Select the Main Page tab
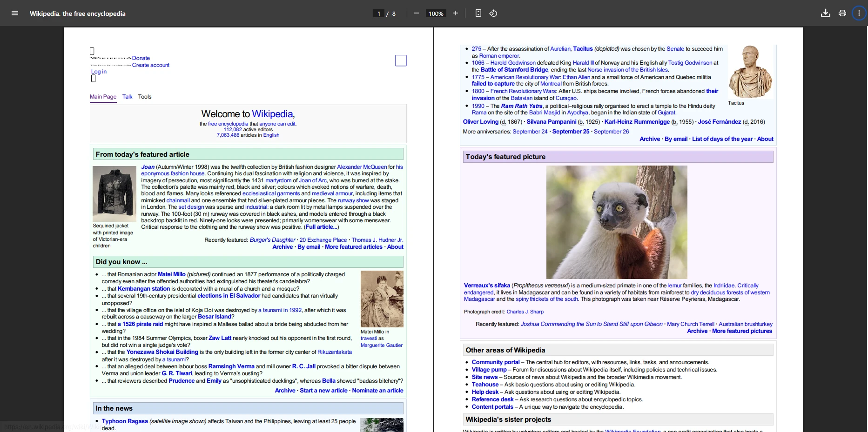868x432 pixels. pos(103,97)
